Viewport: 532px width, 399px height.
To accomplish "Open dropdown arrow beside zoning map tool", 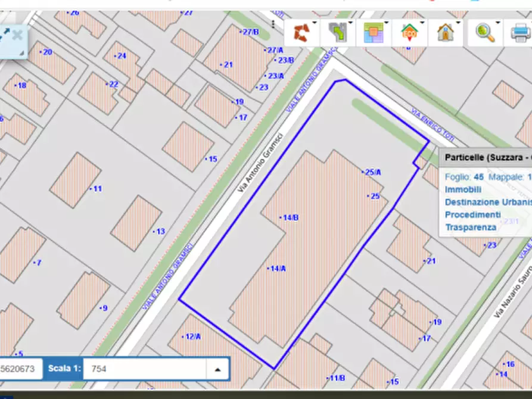I will point(387,23).
